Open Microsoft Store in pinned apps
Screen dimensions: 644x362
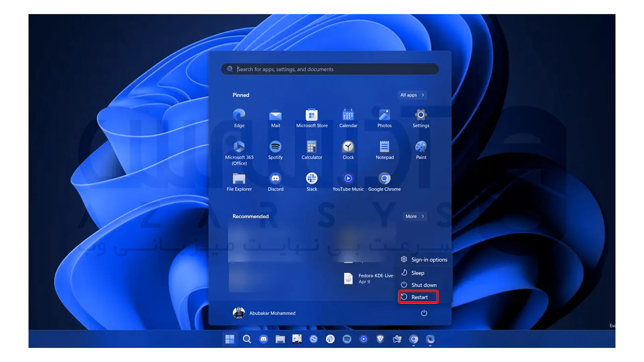coord(312,118)
